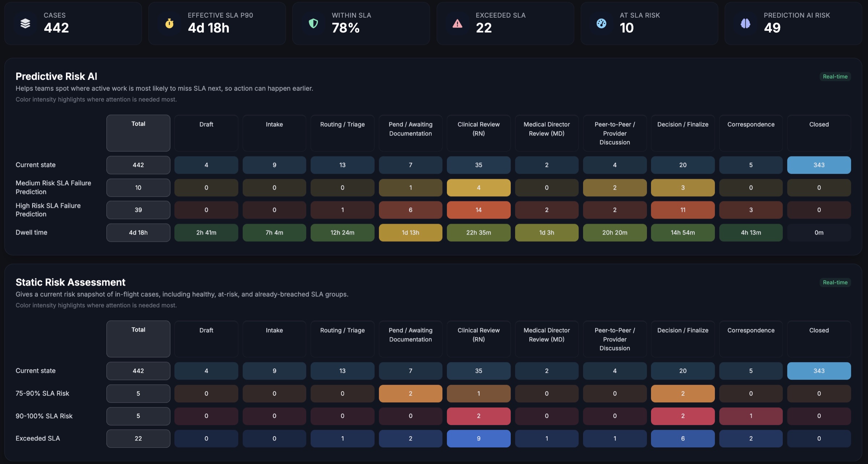Click Medium Risk Decision / Finalize cell showing 3
This screenshot has width=868, height=464.
coord(683,187)
